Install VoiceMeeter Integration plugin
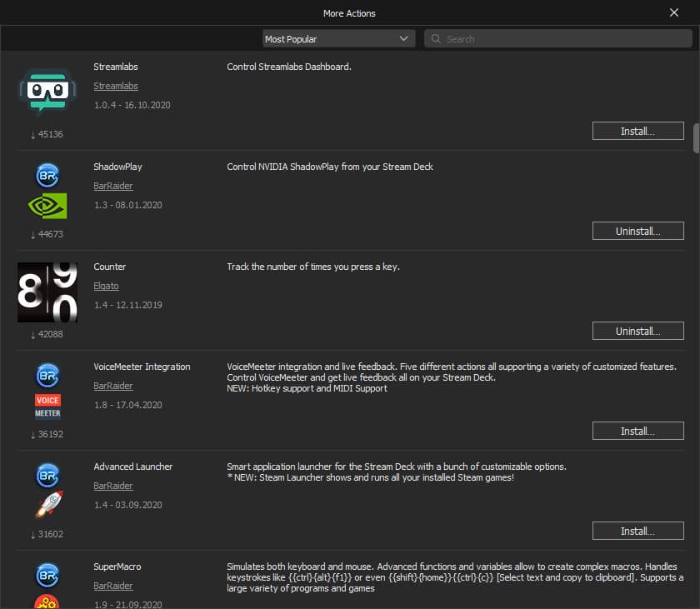 click(x=638, y=431)
